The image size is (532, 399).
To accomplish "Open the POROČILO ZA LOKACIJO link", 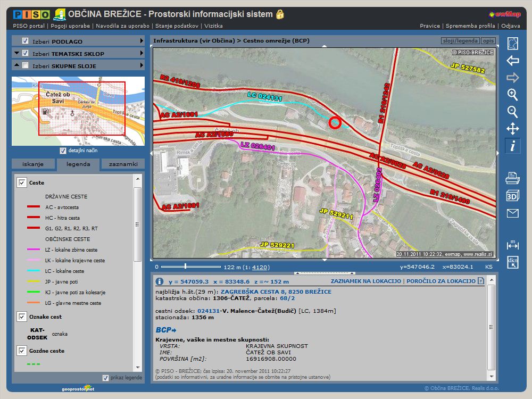I will [441, 281].
